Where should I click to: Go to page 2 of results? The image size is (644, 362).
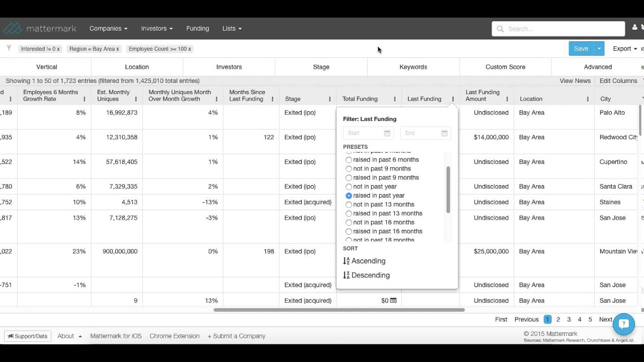coord(558,319)
